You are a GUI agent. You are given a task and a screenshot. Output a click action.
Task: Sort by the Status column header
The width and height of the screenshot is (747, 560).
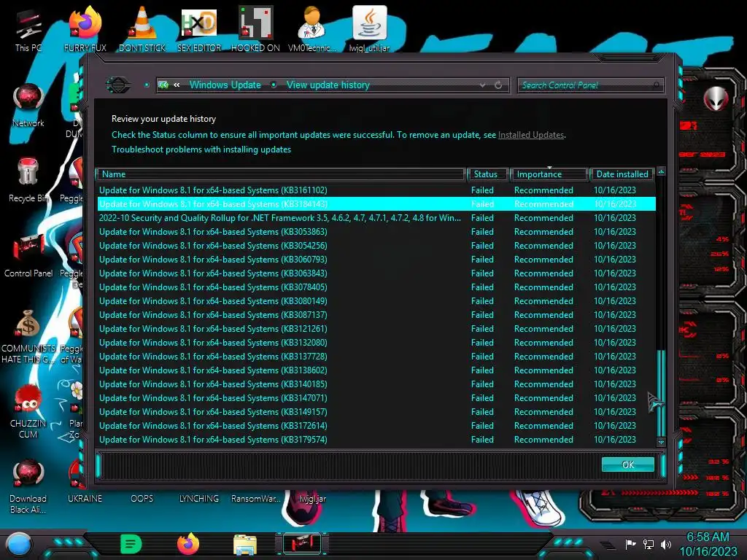pyautogui.click(x=487, y=174)
